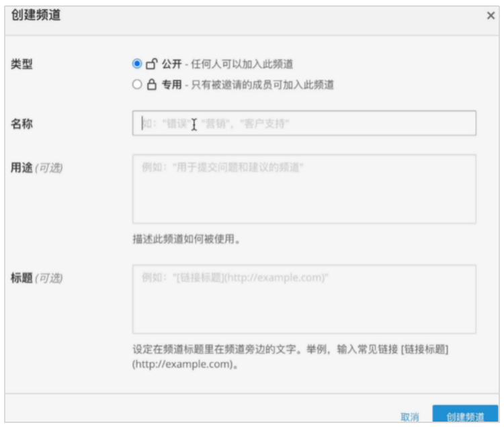Click into the 标题 text area

tap(304, 299)
